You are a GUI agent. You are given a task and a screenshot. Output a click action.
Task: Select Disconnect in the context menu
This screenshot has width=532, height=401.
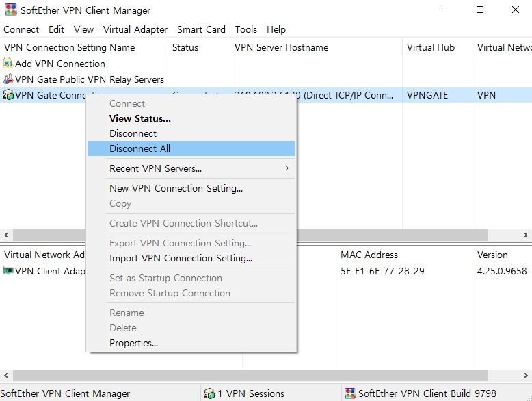tap(191, 133)
